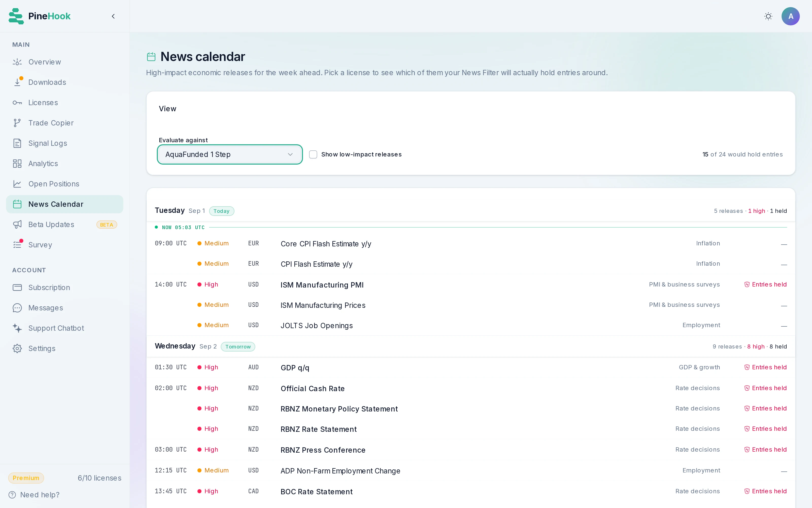
Task: Click the 6/10 licenses counter
Action: (x=99, y=478)
